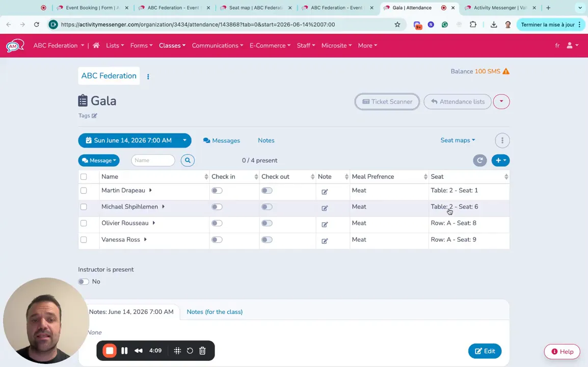Toggle check in for Michael Shpihlemen
This screenshot has height=367, width=588.
217,207
